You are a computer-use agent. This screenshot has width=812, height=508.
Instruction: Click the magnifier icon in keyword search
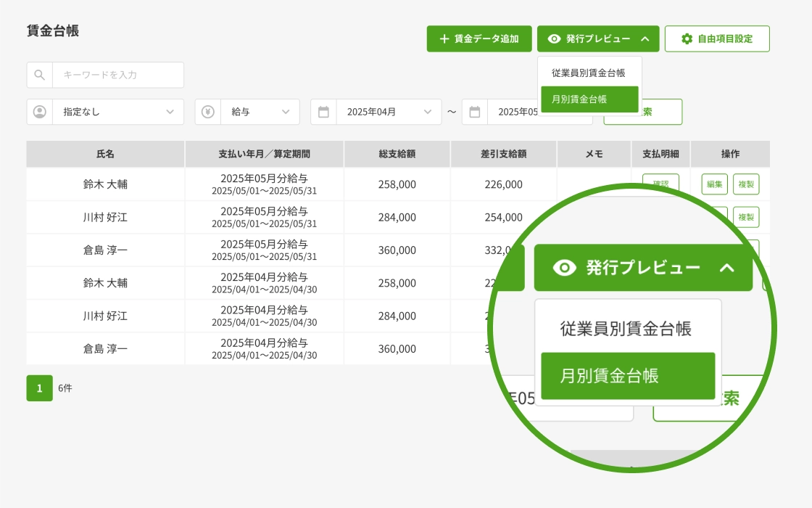pyautogui.click(x=40, y=75)
